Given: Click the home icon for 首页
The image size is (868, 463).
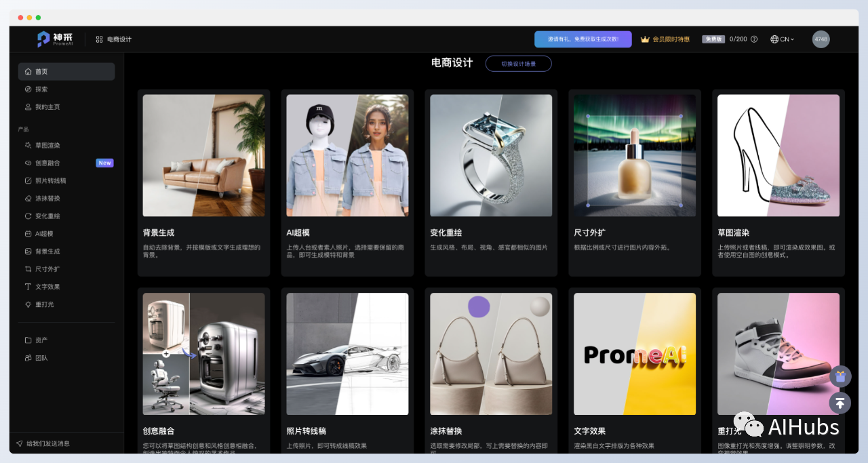Looking at the screenshot, I should tap(28, 72).
